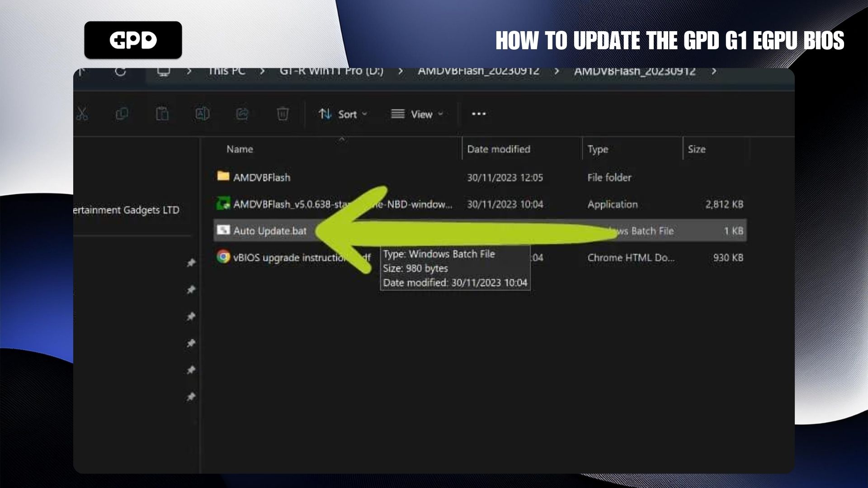
Task: Click the Size column header
Action: pos(696,149)
